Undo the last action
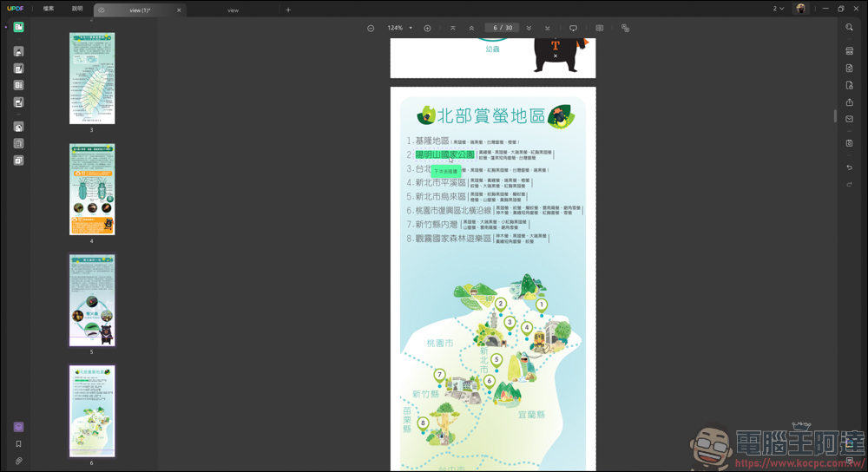Viewport: 868px width, 472px height. (849, 167)
